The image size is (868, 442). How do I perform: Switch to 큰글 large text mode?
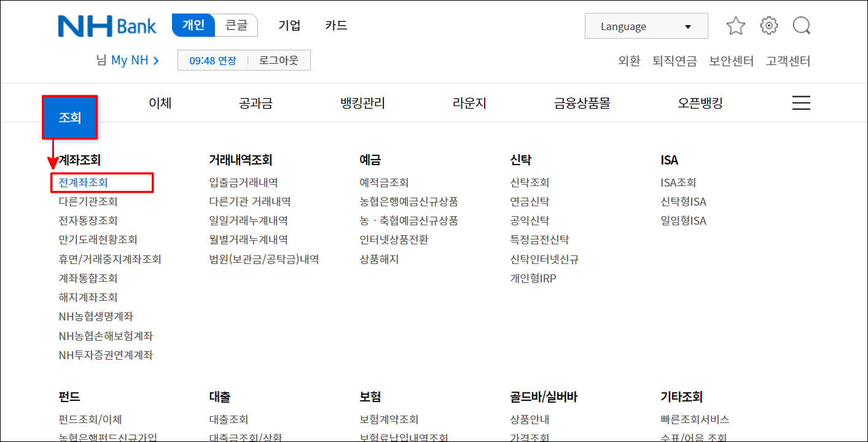click(x=237, y=25)
